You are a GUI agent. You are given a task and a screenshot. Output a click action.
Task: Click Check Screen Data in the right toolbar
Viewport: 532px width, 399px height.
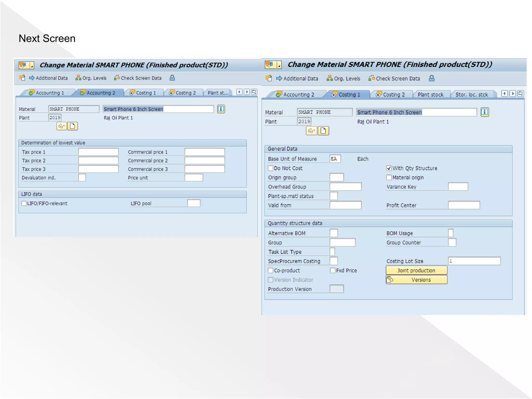397,78
